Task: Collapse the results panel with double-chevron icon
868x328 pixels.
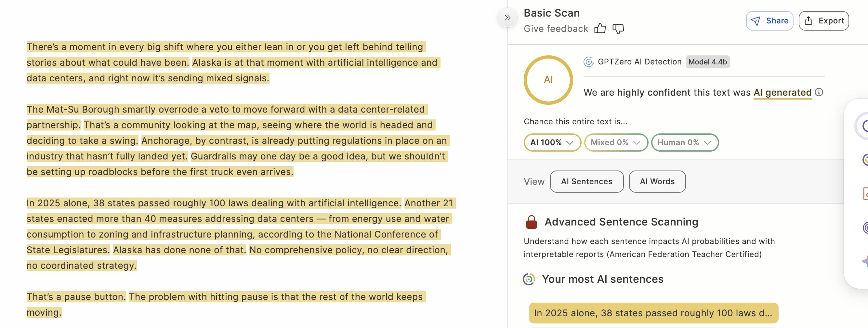Action: click(507, 18)
